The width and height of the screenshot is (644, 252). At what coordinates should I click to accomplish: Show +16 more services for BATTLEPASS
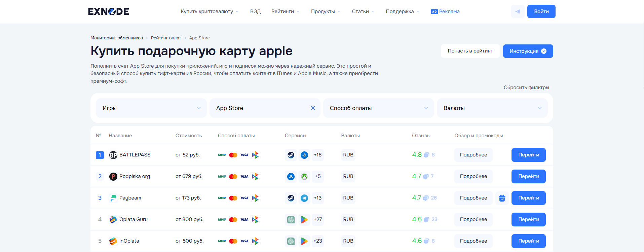coord(318,155)
